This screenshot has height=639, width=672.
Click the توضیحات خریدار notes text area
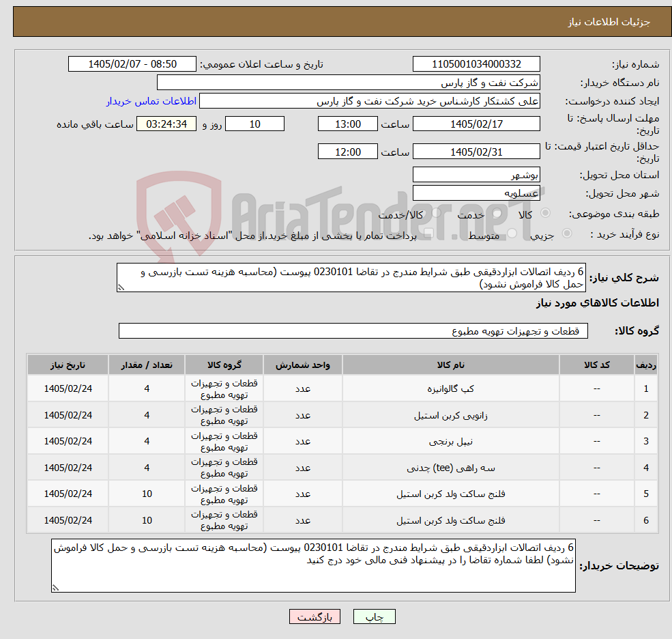(313, 566)
